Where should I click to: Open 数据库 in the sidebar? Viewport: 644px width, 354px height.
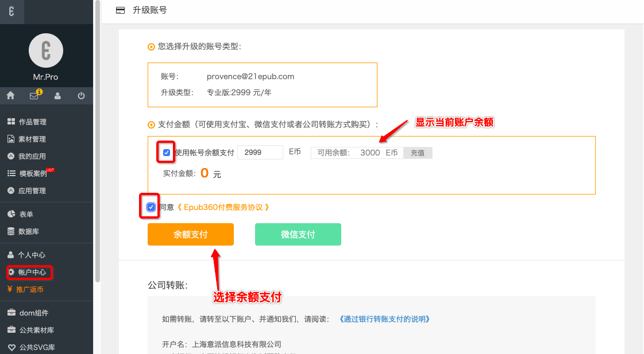point(29,231)
